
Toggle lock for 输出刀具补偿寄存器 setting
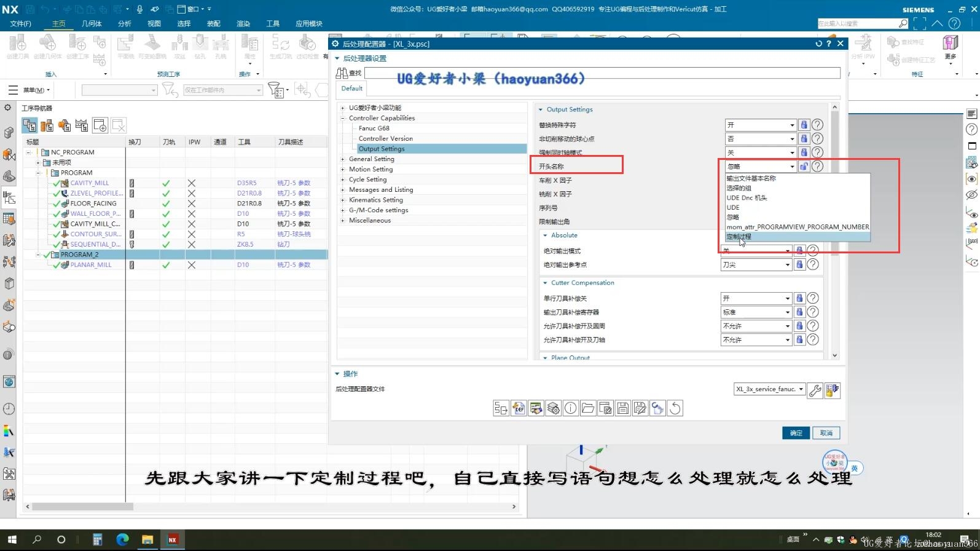(799, 312)
